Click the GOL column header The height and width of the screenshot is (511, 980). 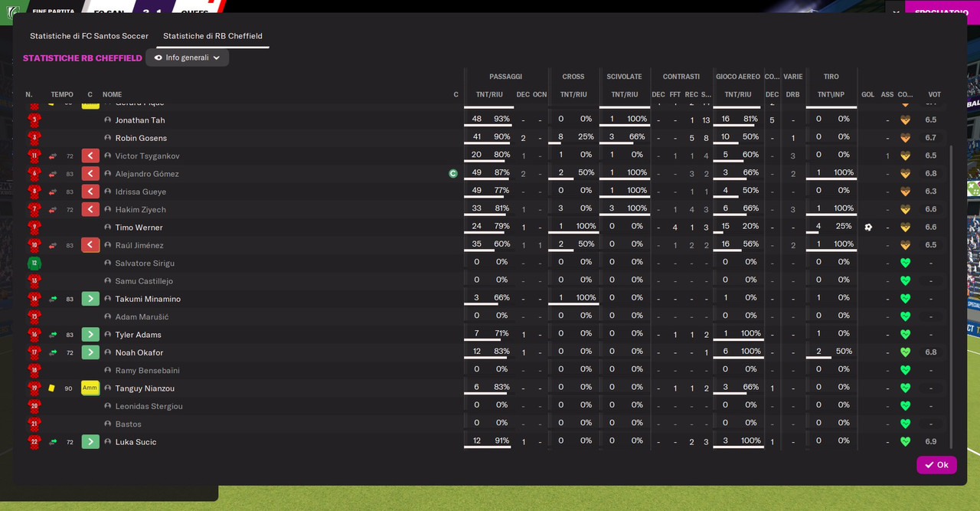(867, 95)
